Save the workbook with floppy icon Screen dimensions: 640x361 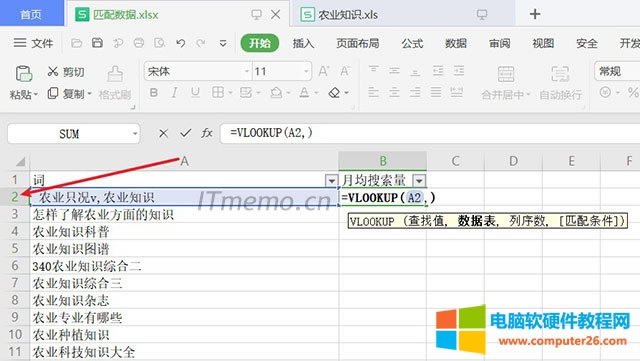point(97,43)
